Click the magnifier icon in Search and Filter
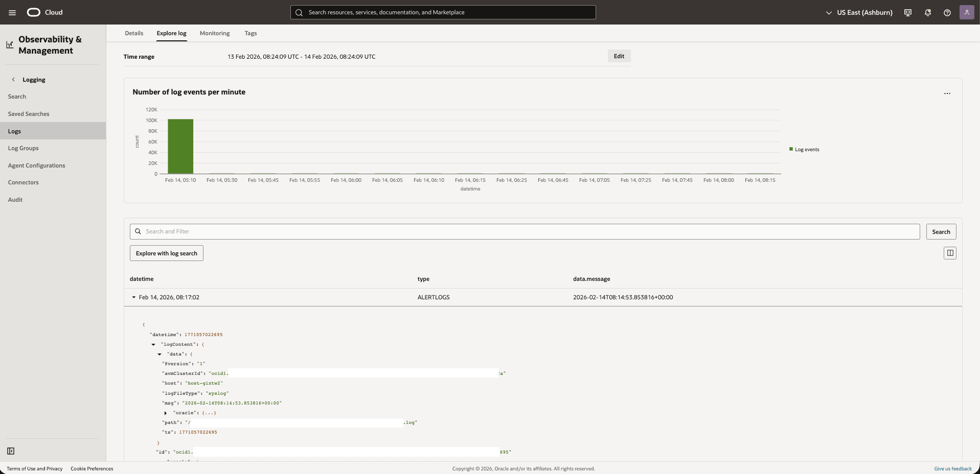The image size is (980, 474). (x=138, y=231)
